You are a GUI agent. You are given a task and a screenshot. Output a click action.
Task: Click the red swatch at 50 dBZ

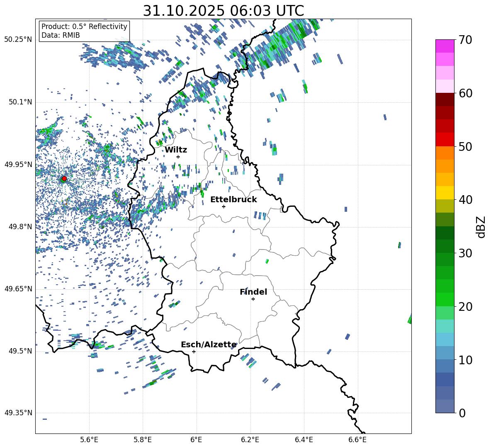445,140
